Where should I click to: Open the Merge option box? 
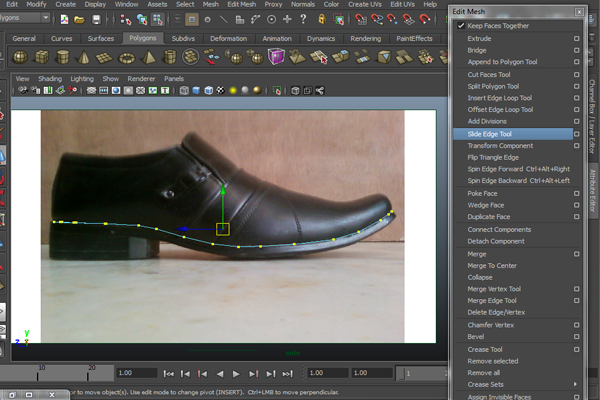[576, 254]
